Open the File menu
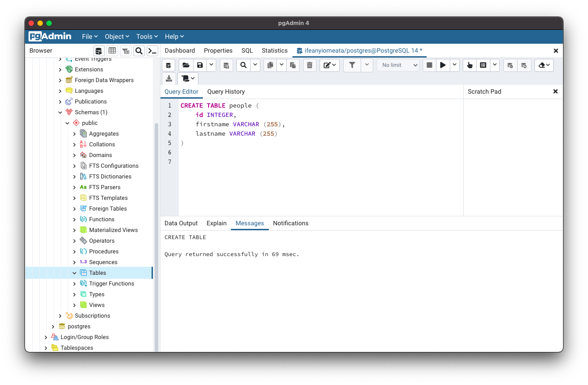Image resolution: width=588 pixels, height=385 pixels. (x=90, y=37)
